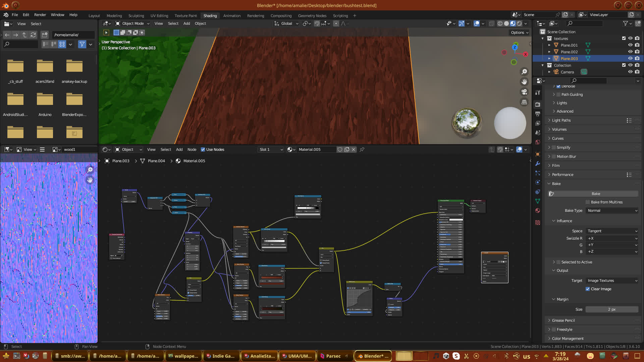The height and width of the screenshot is (362, 644).
Task: Open the Render properties tab icon
Action: (x=538, y=105)
